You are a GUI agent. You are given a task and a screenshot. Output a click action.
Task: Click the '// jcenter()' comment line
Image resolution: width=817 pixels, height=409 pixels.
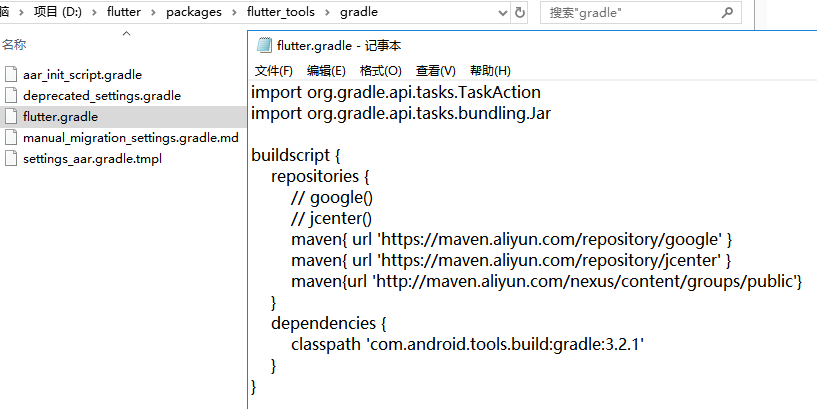click(x=331, y=218)
